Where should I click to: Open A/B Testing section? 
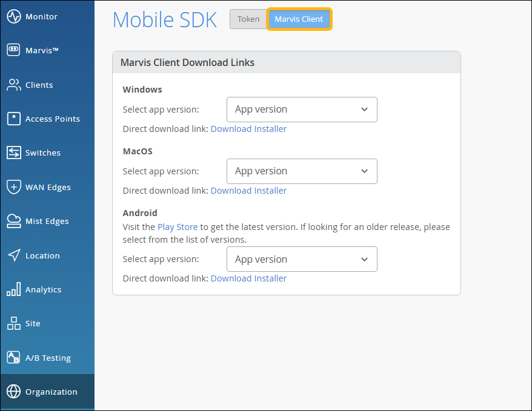(x=47, y=358)
